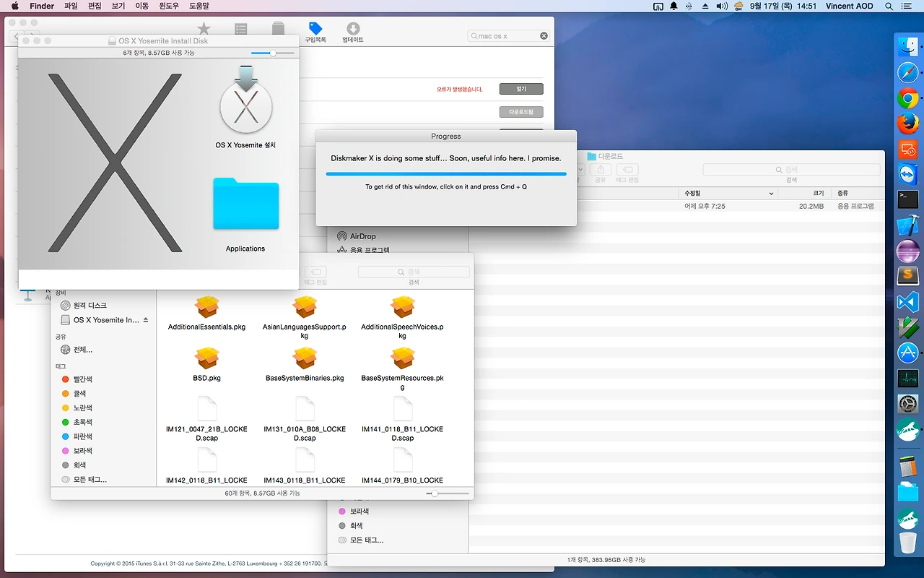Click the 20.2MB size cell in 다운로드 window
This screenshot has height=578, width=924.
pos(811,206)
